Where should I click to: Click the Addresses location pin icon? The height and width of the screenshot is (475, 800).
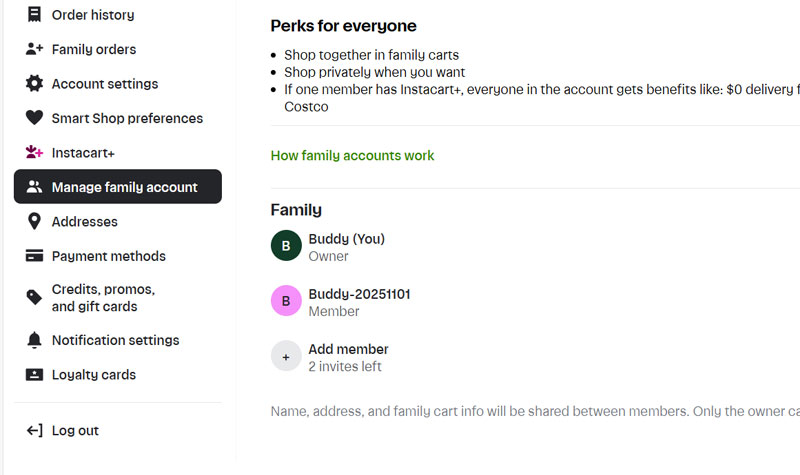pyautogui.click(x=34, y=222)
